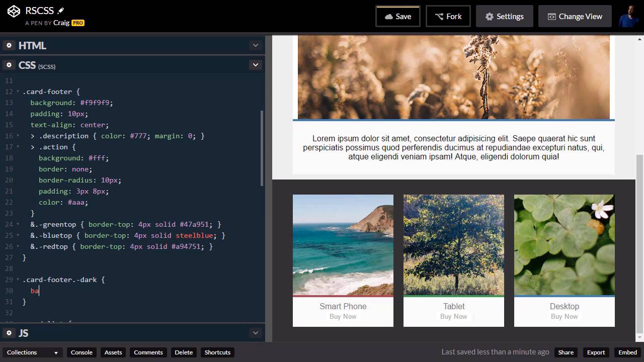Open the Console panel
The width and height of the screenshot is (644, 362).
[x=82, y=352]
